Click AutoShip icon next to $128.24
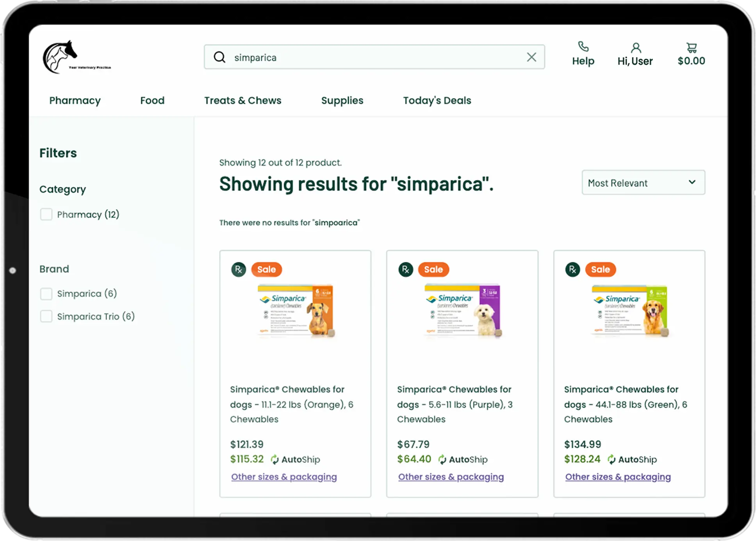 coord(612,459)
